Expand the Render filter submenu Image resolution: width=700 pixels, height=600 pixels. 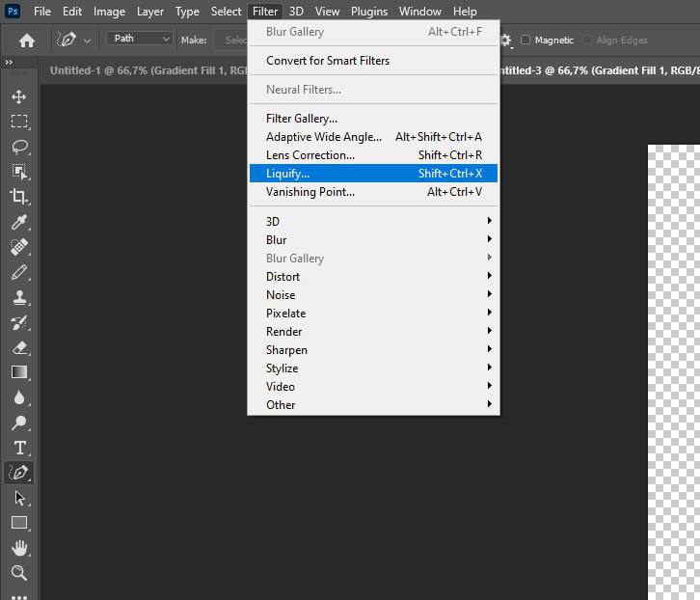(x=373, y=332)
